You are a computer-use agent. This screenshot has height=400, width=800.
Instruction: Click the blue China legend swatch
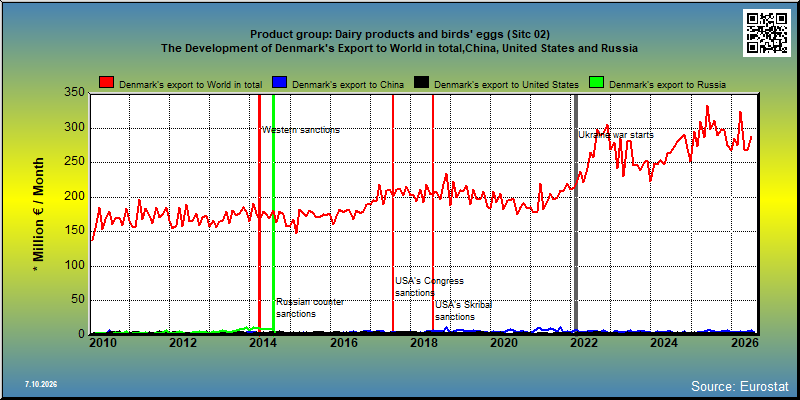tap(280, 83)
